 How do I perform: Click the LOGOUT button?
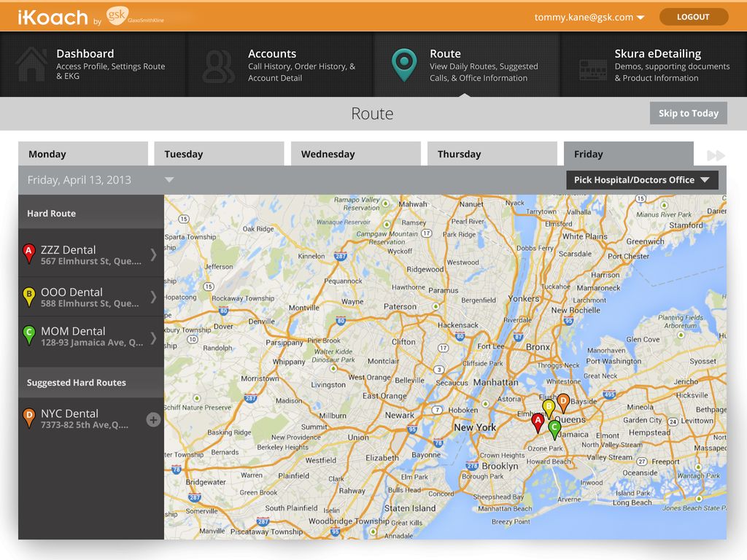(693, 17)
